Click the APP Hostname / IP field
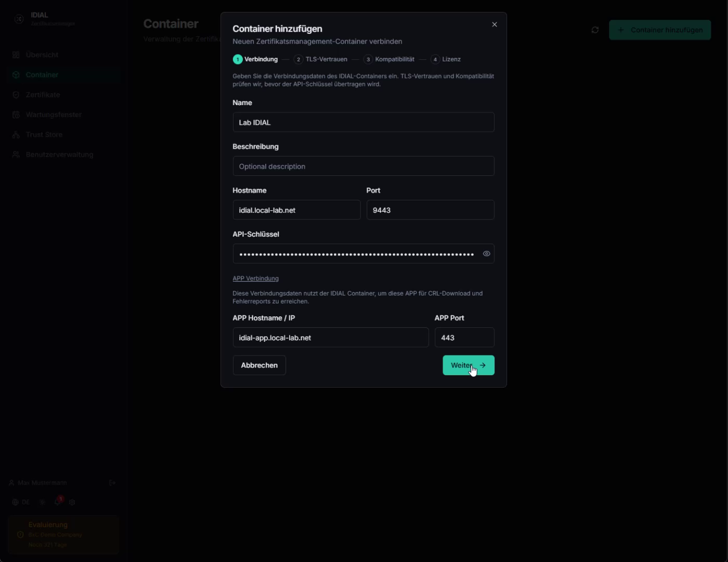728x562 pixels. [x=331, y=338]
